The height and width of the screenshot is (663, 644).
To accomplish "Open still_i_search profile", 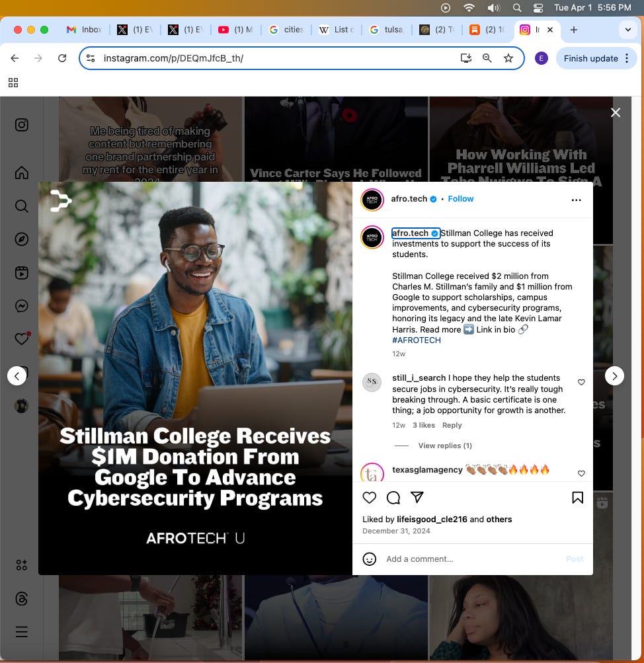I will 419,378.
